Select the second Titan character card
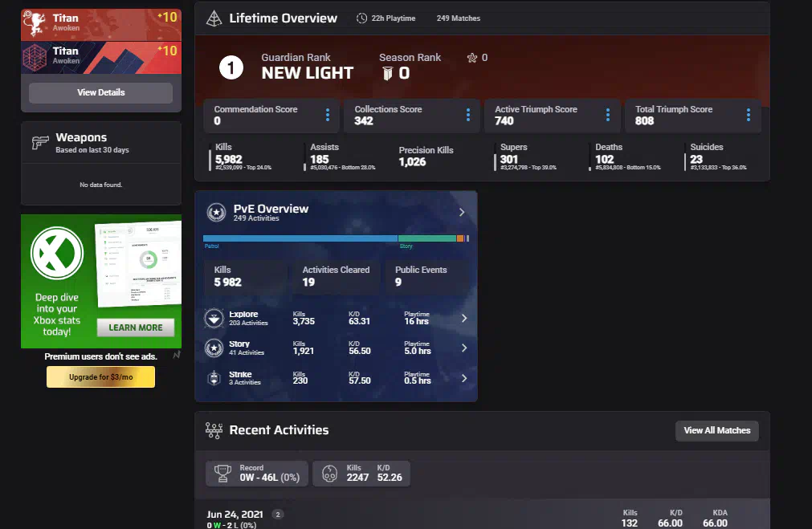The image size is (812, 529). pyautogui.click(x=100, y=56)
